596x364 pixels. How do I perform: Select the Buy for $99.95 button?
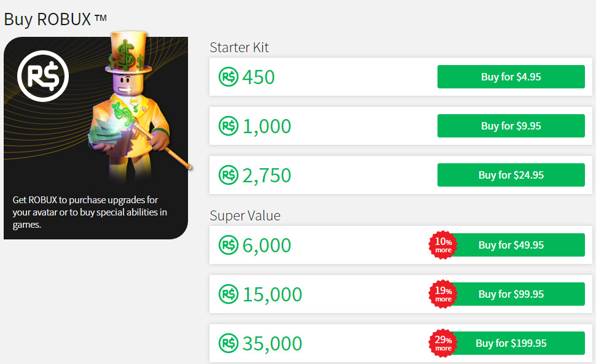pos(516,294)
